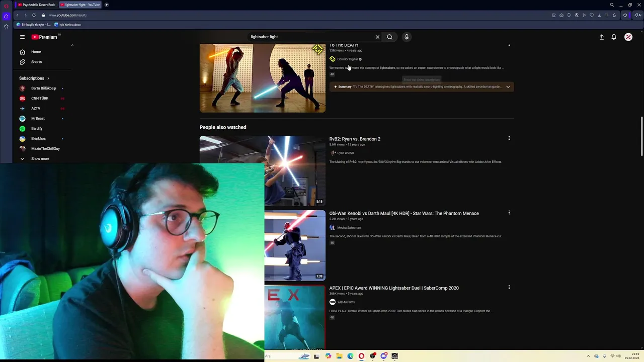The height and width of the screenshot is (362, 644).
Task: Open the Mecha Salesman channel link
Action: (349, 228)
